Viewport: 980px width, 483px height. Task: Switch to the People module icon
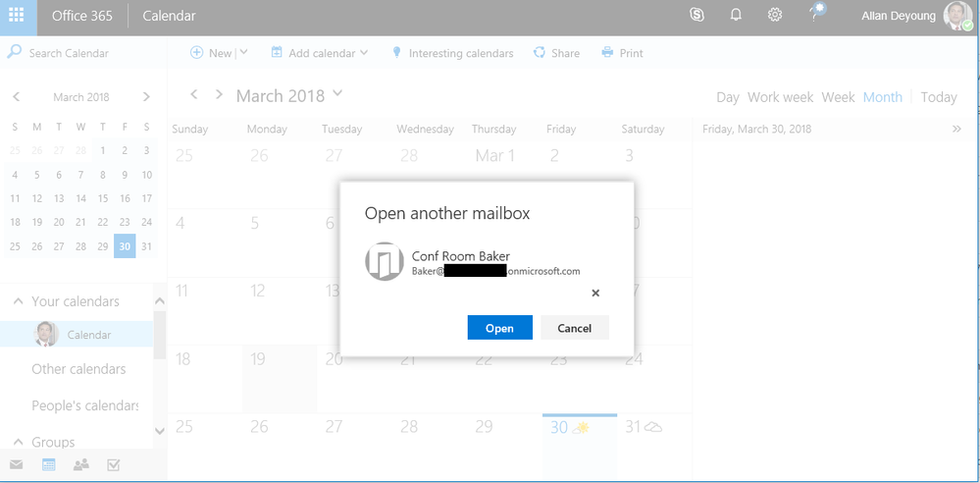81,465
